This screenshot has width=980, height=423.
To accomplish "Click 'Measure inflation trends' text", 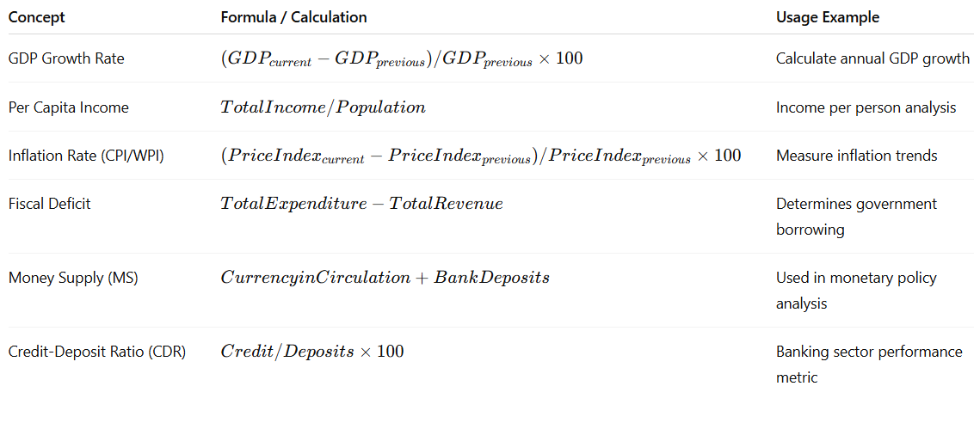I will point(857,156).
